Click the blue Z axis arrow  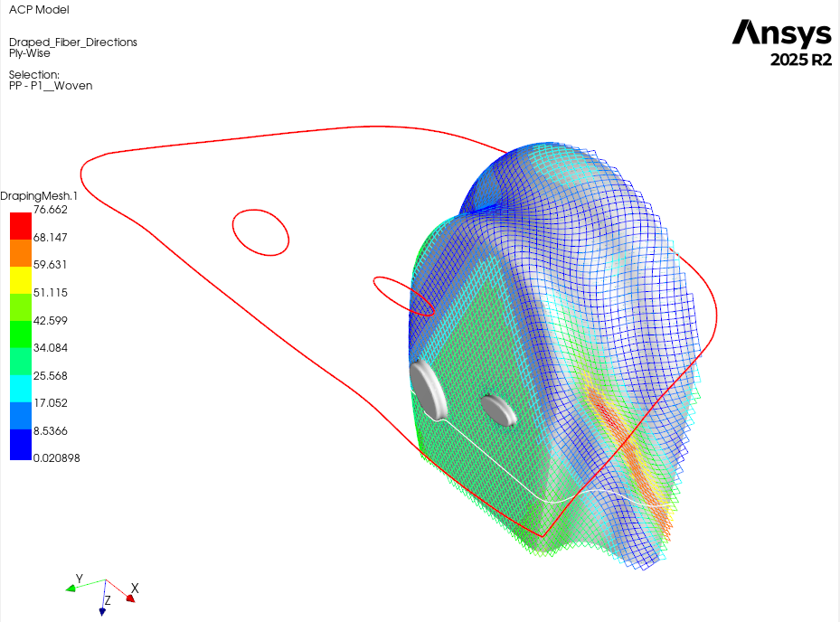(x=103, y=611)
